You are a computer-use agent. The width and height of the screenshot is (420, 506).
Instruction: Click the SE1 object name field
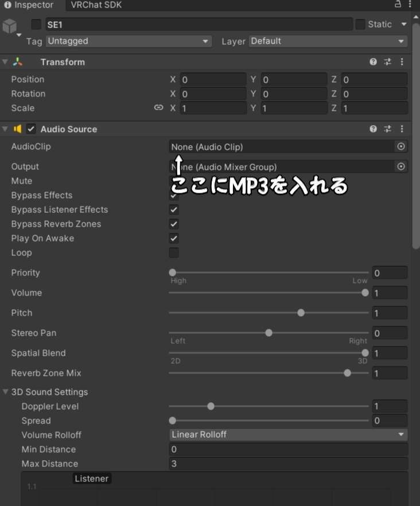199,25
